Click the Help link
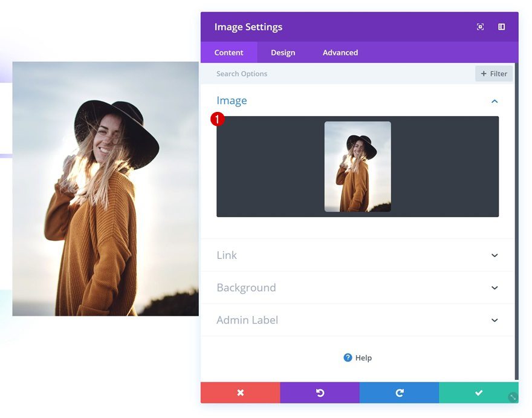The image size is (532, 418). [x=362, y=358]
